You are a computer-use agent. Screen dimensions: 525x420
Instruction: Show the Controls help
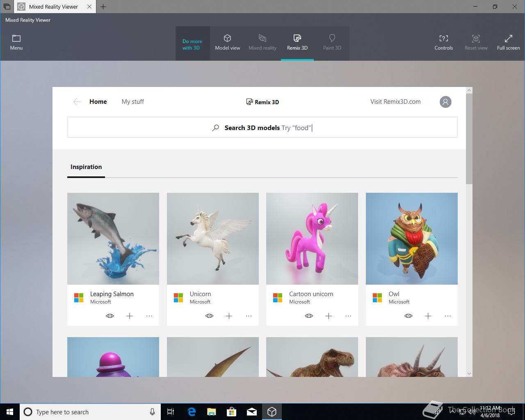(x=443, y=43)
